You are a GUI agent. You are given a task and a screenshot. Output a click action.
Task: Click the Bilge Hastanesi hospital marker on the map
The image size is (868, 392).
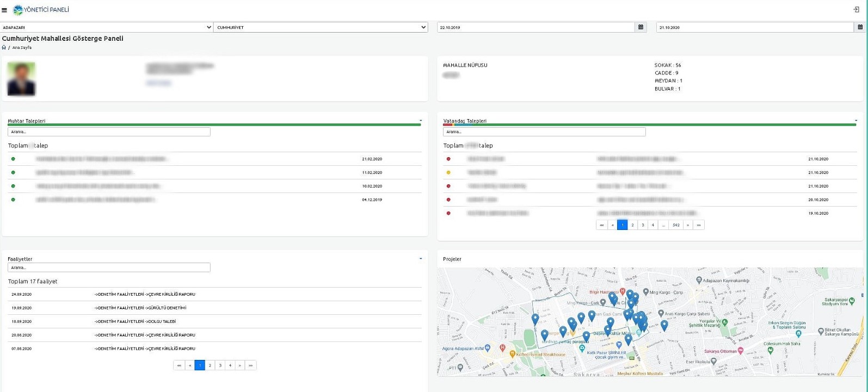(x=623, y=292)
